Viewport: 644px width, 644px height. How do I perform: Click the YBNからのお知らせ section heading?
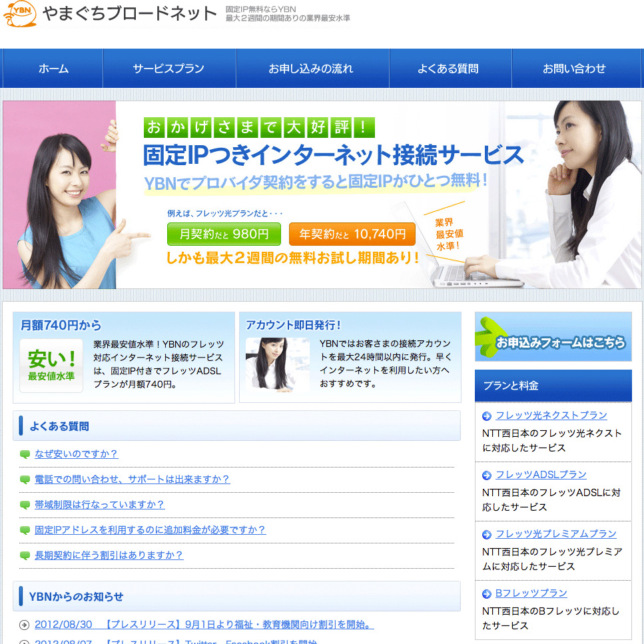tap(76, 597)
